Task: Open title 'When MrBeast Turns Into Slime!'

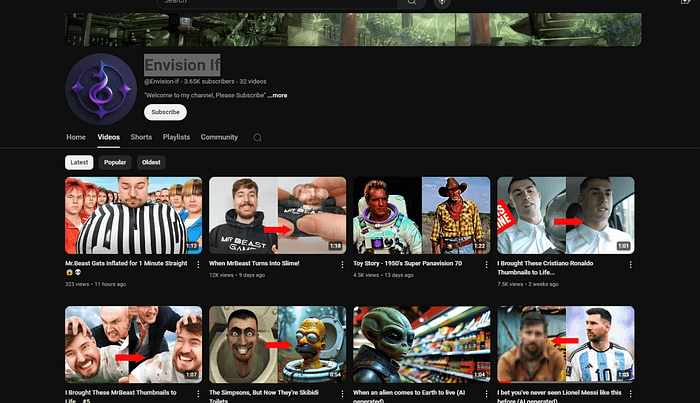Action: tap(254, 263)
